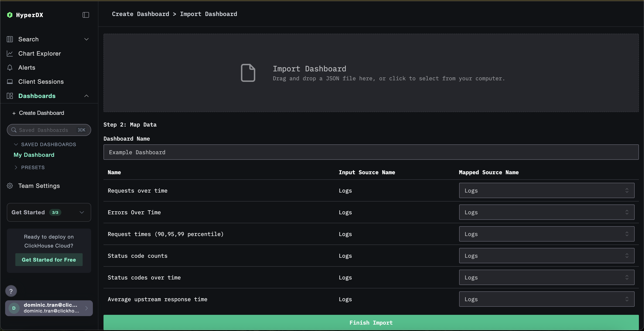
Task: Click the Finish Import button
Action: pyautogui.click(x=371, y=322)
